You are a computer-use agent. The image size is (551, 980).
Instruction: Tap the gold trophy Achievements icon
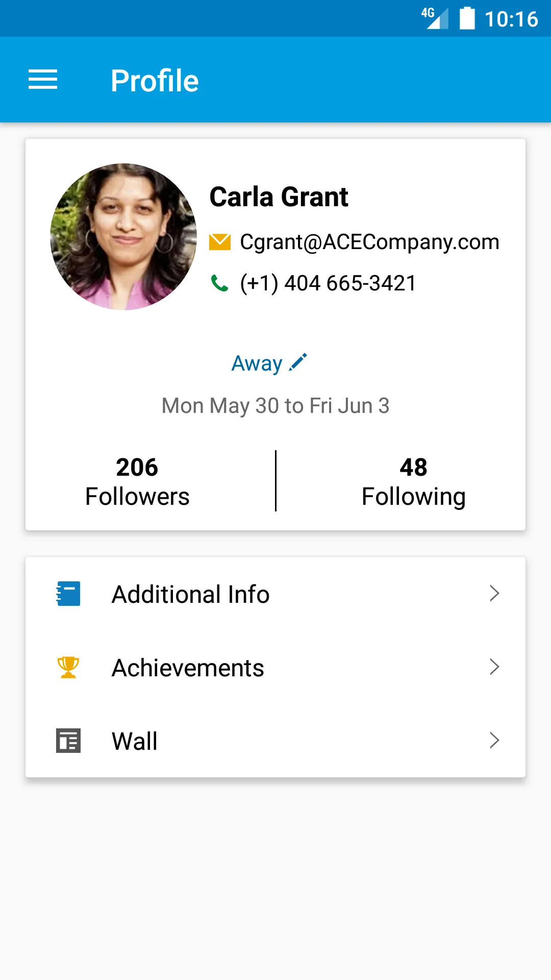pos(68,667)
